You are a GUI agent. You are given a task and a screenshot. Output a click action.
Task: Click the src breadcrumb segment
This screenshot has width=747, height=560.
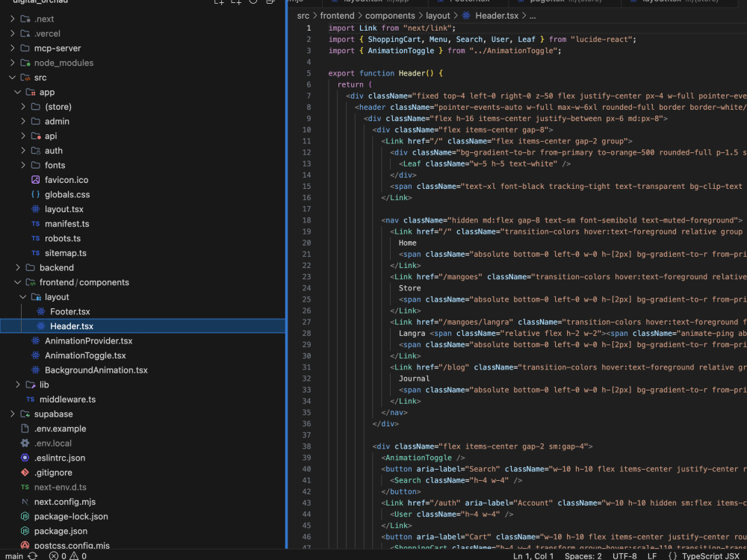pyautogui.click(x=303, y=16)
